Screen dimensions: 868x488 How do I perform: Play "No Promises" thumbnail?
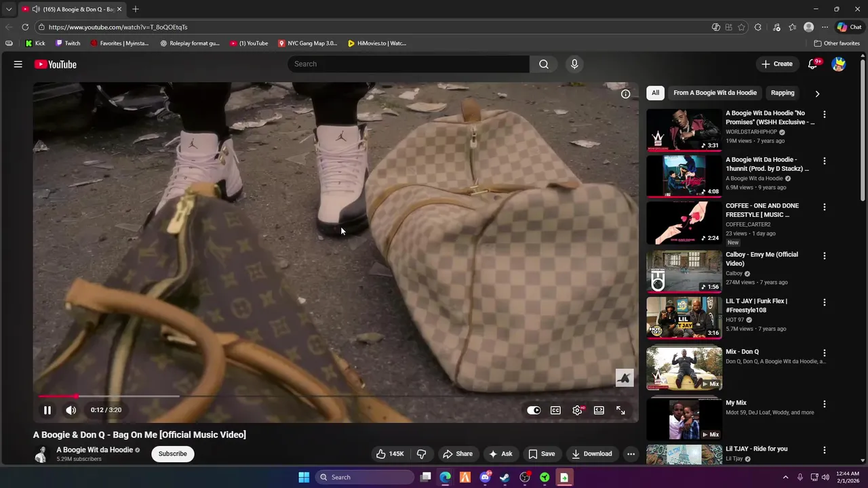[684, 129]
